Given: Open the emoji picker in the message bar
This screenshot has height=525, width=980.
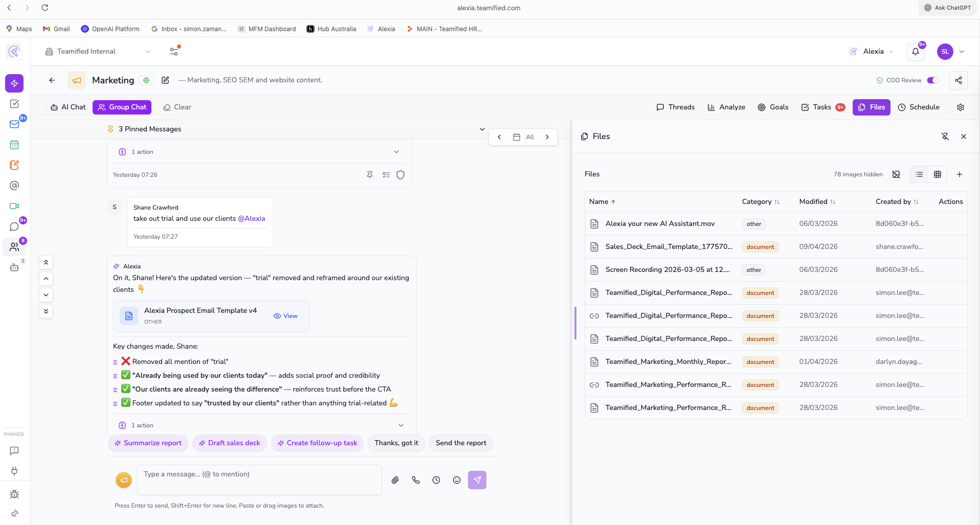Looking at the screenshot, I should tap(456, 480).
